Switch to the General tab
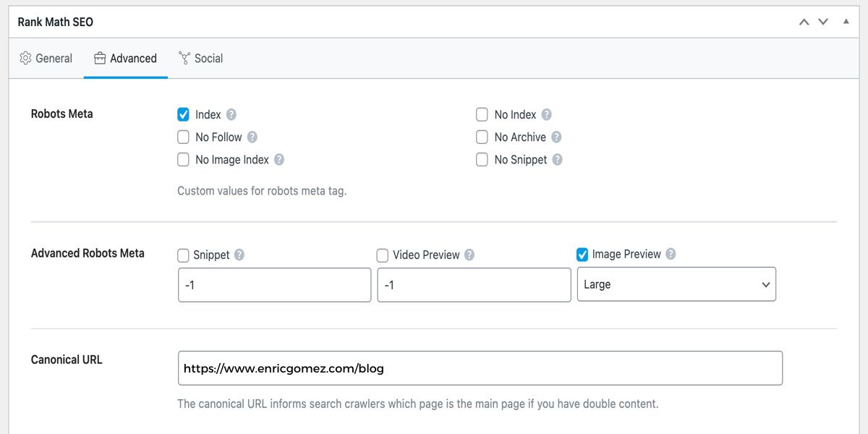This screenshot has height=434, width=868. click(46, 58)
